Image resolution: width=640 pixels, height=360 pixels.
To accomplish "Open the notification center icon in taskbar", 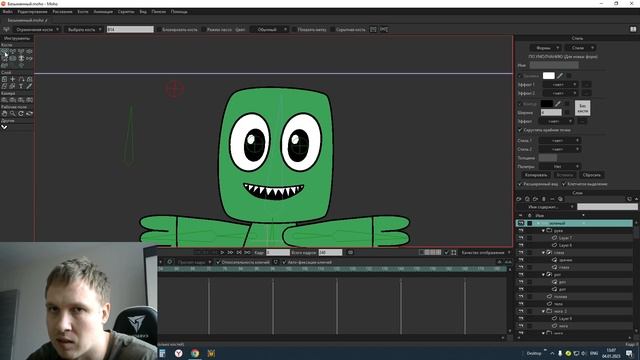I will 629,353.
